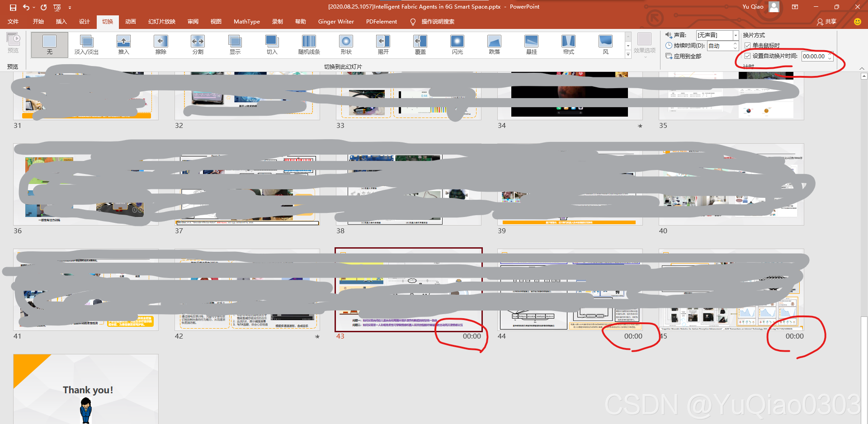Click the 预览 preview transition button
868x424 pixels.
click(x=13, y=43)
